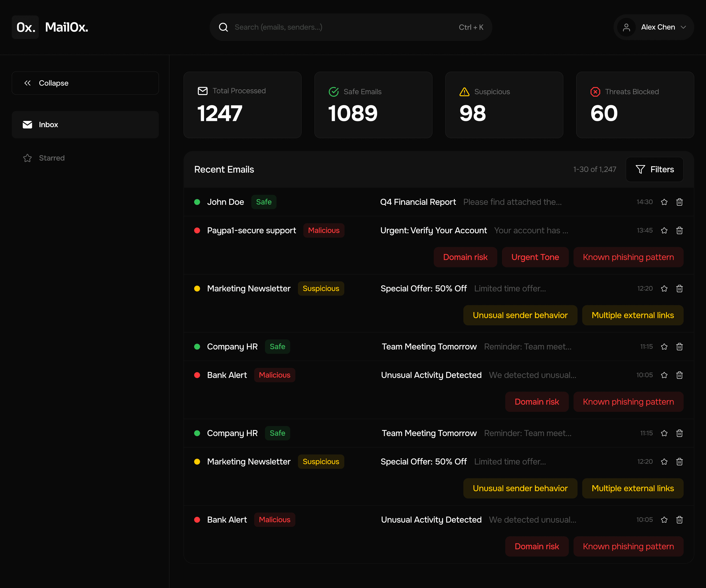
Task: Click the user avatar icon beside Alex Chen
Action: click(626, 27)
